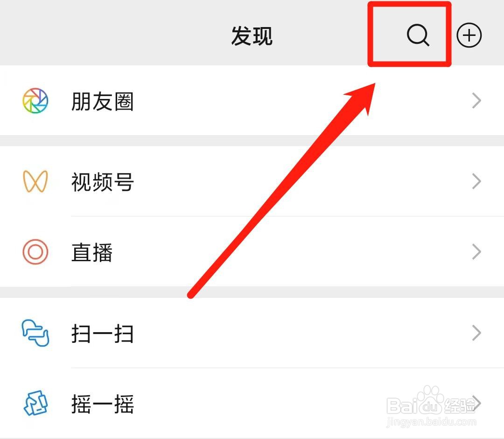Image resolution: width=504 pixels, height=439 pixels.
Task: Tap the colorful Moments shutter icon
Action: [x=35, y=101]
